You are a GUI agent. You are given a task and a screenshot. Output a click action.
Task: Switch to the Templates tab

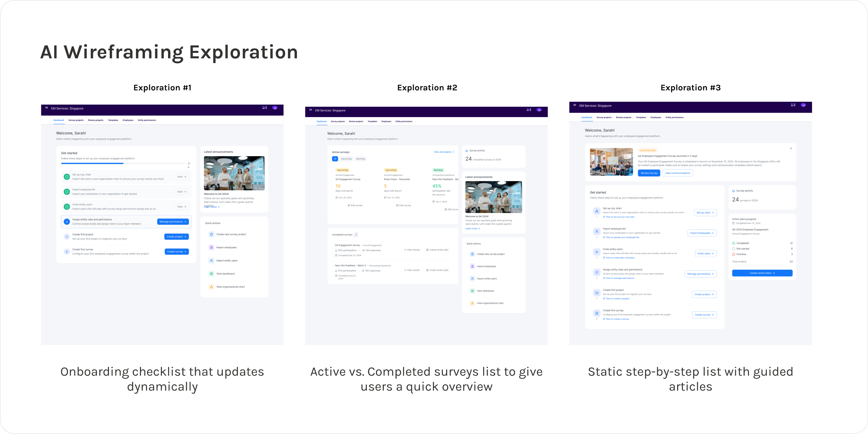113,120
